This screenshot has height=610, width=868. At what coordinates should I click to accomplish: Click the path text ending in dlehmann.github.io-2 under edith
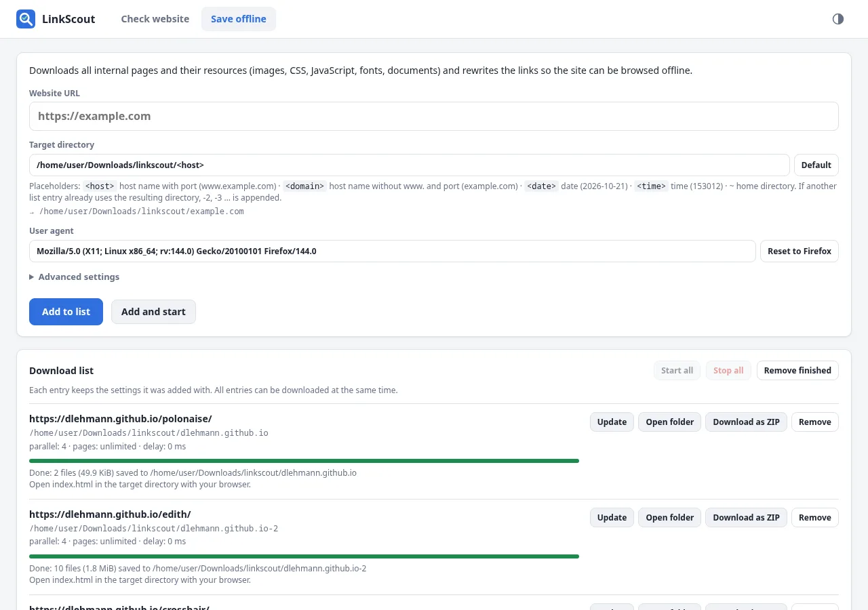(x=154, y=529)
